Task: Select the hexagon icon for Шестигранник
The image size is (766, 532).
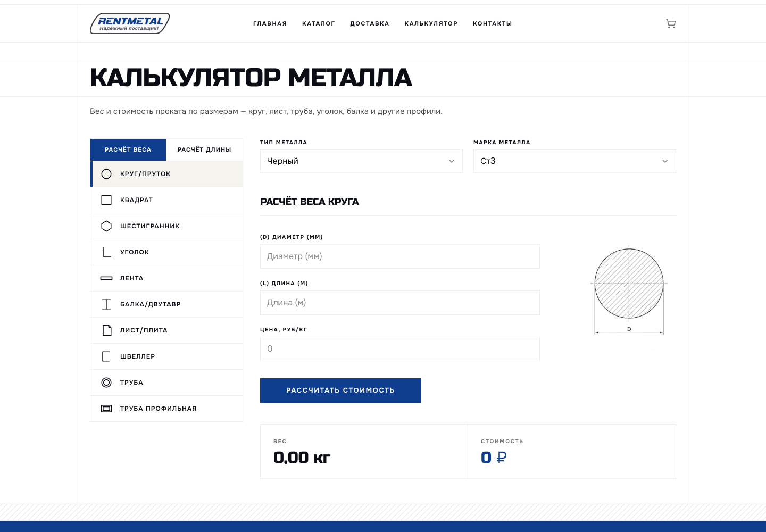Action: [106, 226]
